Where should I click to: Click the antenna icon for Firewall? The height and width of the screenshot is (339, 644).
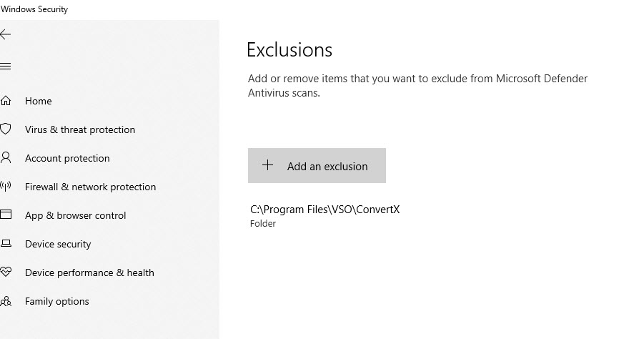click(5, 187)
